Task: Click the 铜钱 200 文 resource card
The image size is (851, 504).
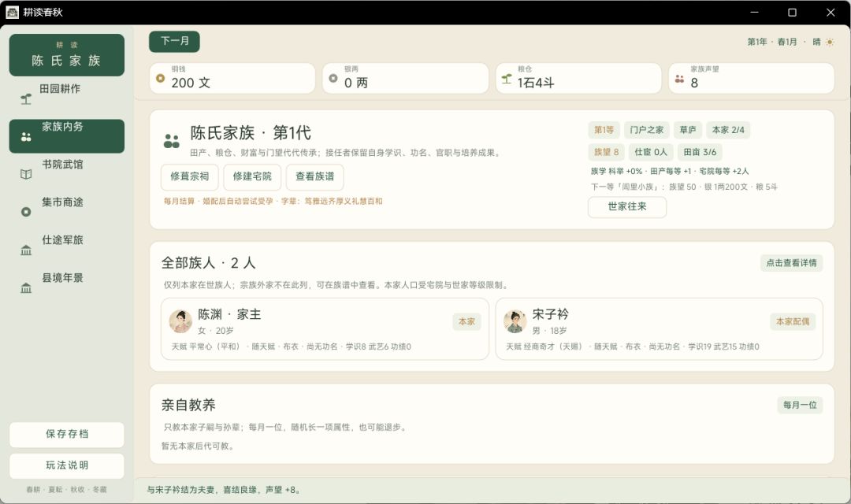Action: tap(232, 78)
